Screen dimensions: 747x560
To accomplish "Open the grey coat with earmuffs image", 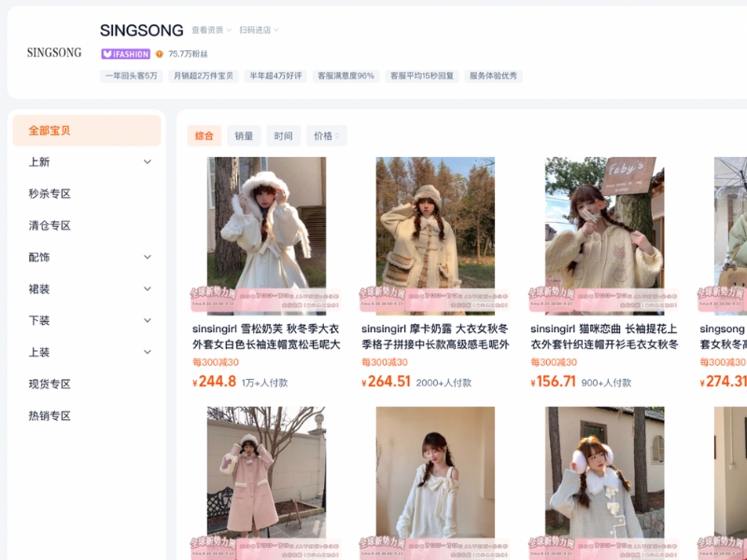I will point(604,483).
